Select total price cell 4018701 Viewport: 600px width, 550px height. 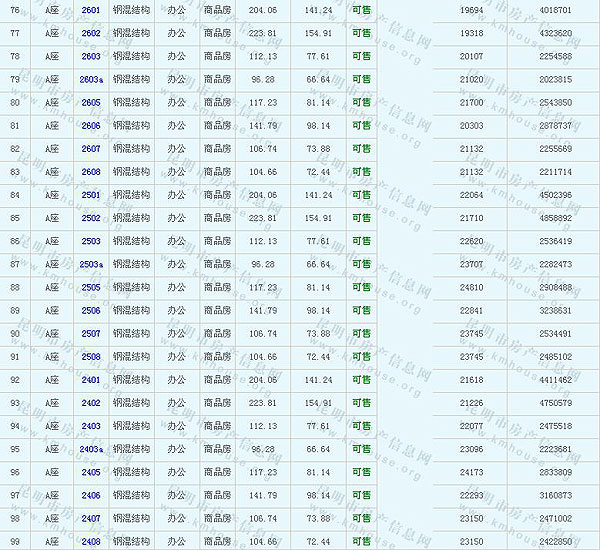[x=555, y=9]
